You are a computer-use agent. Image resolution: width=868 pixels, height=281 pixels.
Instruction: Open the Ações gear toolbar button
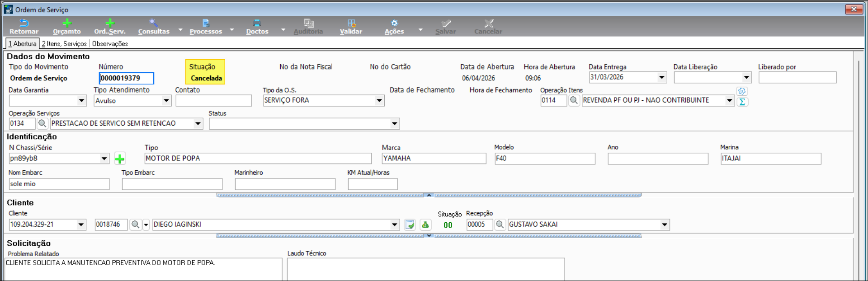[x=394, y=27]
